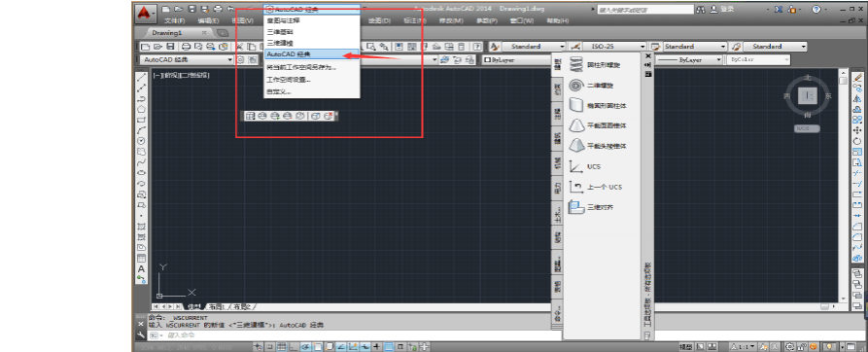Toggle Snap mode in status bar
This screenshot has width=868, height=352.
click(x=269, y=347)
